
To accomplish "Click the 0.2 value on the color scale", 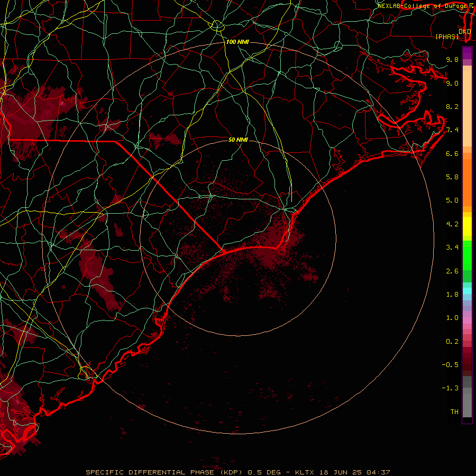I will (452, 342).
